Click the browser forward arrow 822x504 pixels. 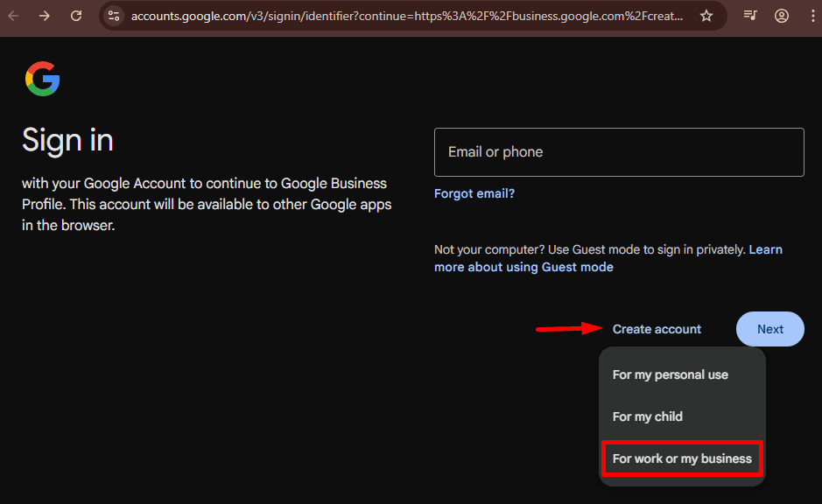tap(45, 16)
